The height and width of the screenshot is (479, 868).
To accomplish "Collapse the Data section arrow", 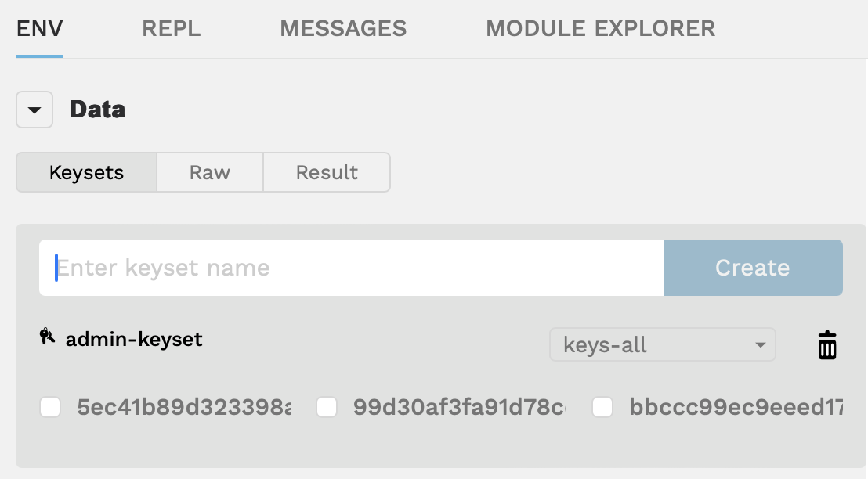I will click(34, 110).
